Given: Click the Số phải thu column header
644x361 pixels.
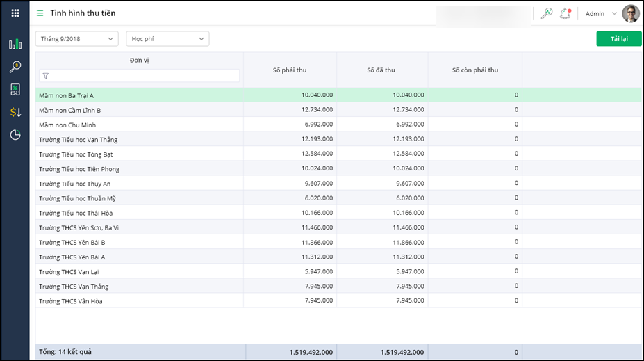Looking at the screenshot, I should pos(290,70).
